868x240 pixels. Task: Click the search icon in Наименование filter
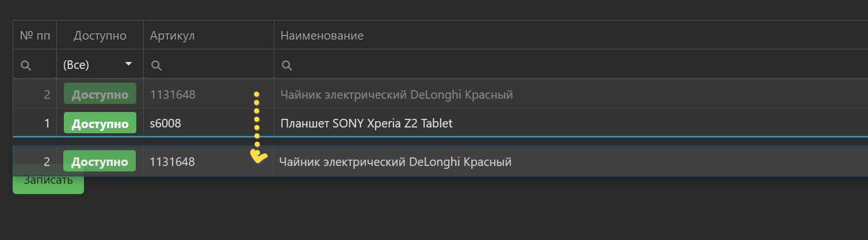tap(286, 65)
